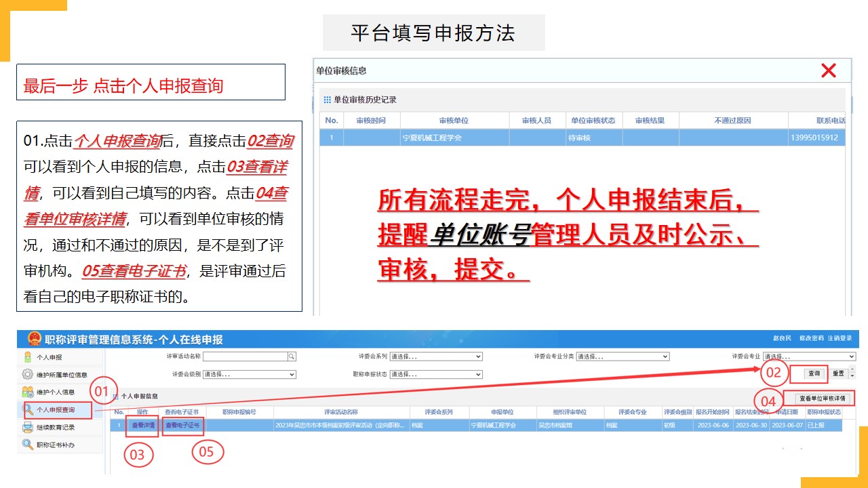Click the 个人申报 sidebar icon
Image resolution: width=868 pixels, height=488 pixels.
(28, 357)
